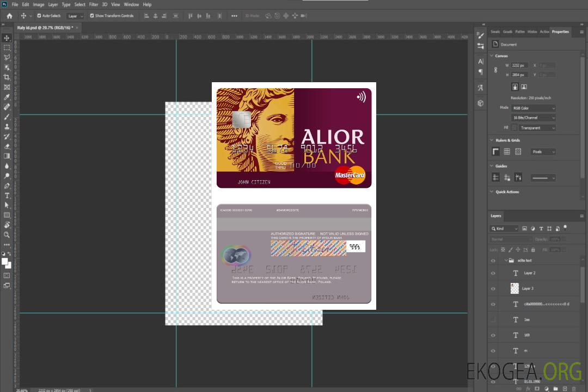Open the Auto-Select Layer dropdown
The height and width of the screenshot is (392, 588).
(75, 16)
